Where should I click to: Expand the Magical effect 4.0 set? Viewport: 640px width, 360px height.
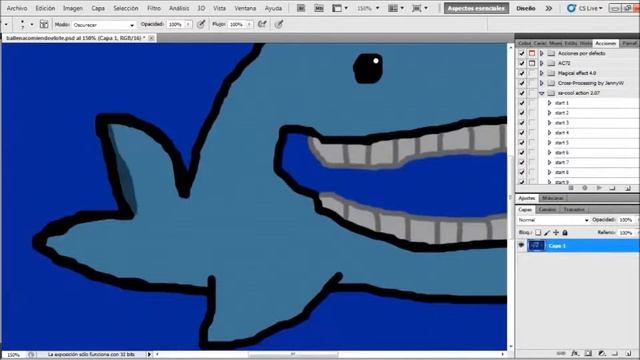(542, 73)
